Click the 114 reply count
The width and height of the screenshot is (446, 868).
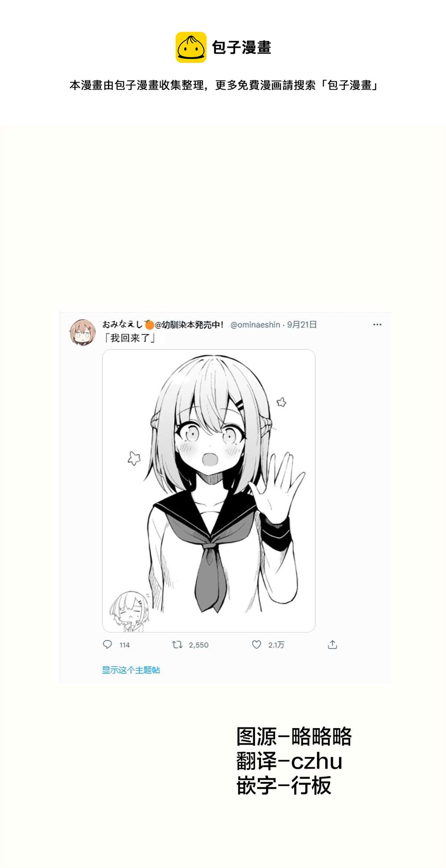[x=124, y=645]
